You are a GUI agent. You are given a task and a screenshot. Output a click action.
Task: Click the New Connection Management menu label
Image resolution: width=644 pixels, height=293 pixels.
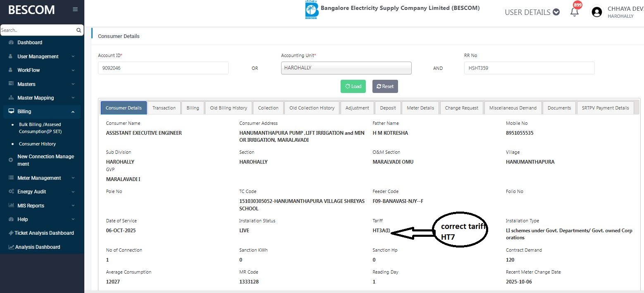point(45,160)
